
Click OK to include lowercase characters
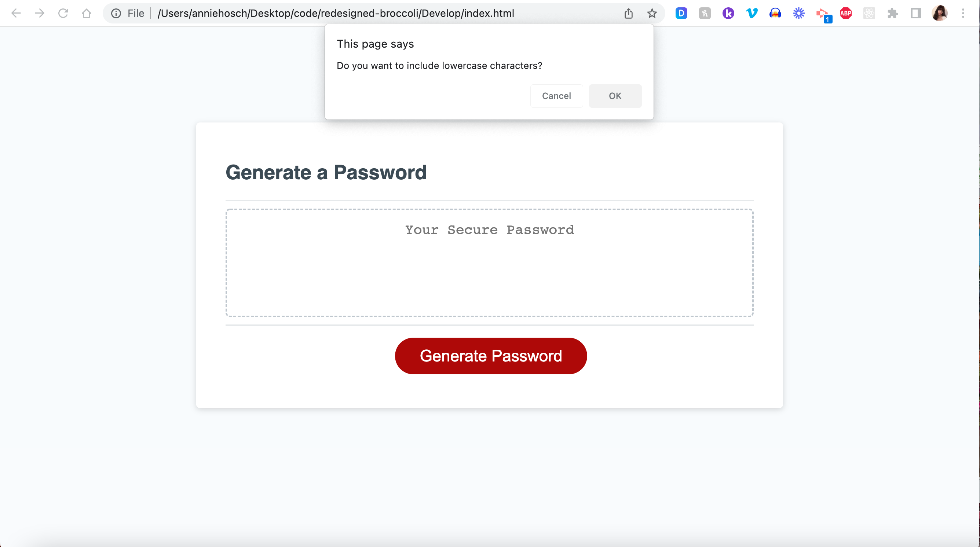point(615,96)
